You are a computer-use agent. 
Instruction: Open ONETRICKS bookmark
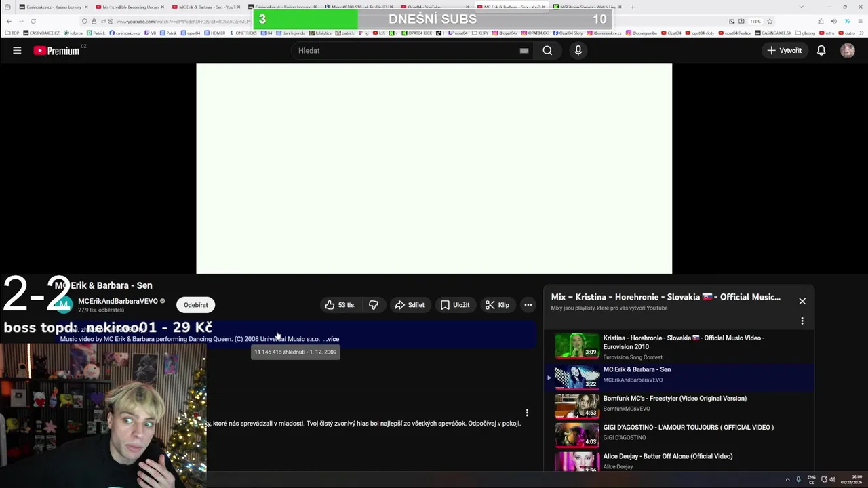[x=243, y=33]
